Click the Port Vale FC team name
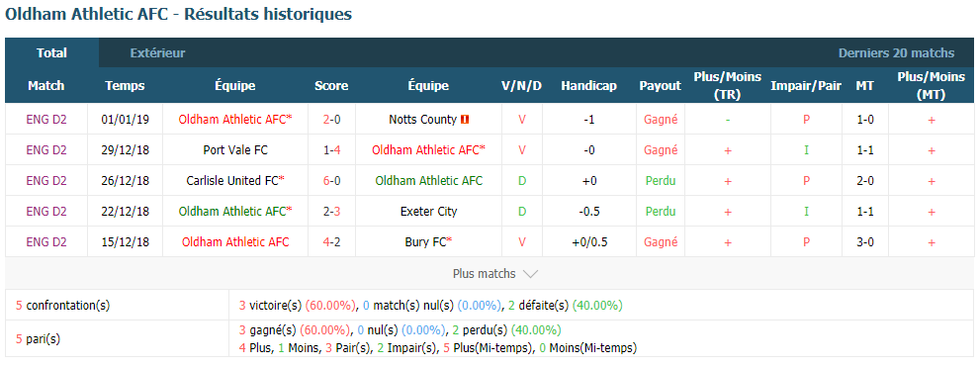The height and width of the screenshot is (367, 980). pos(235,150)
